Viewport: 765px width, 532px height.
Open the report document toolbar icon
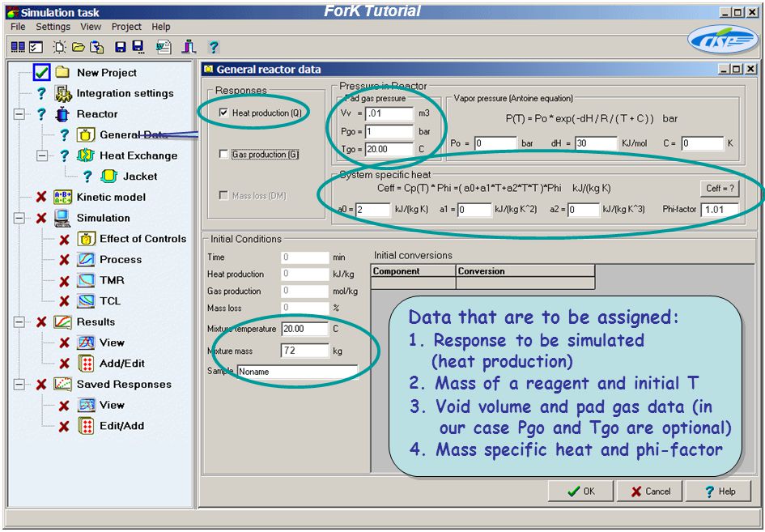pyautogui.click(x=164, y=47)
